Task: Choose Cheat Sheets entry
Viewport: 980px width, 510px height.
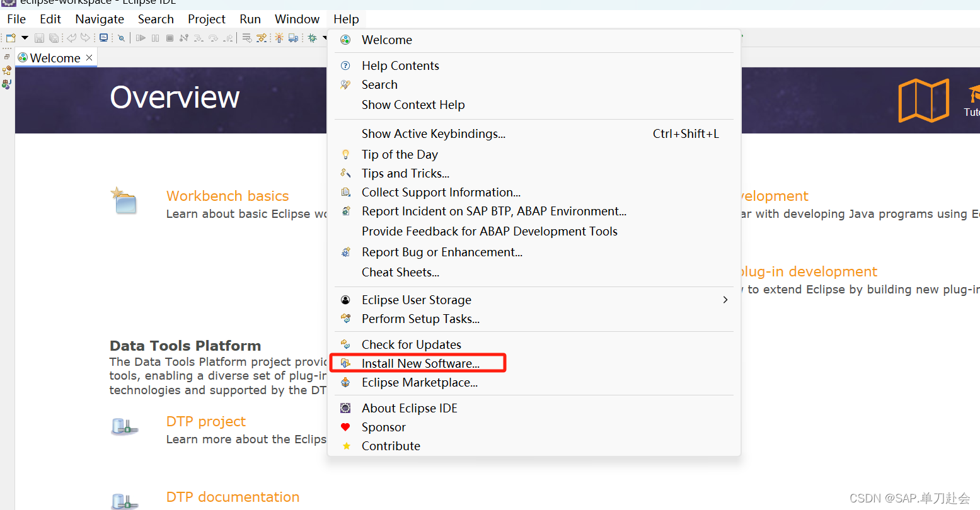Action: coord(534,272)
